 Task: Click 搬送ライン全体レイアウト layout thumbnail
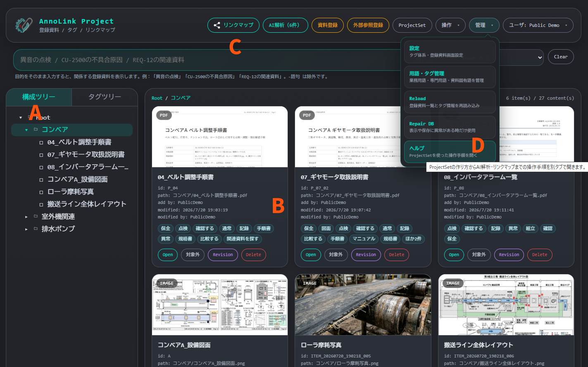click(506, 305)
